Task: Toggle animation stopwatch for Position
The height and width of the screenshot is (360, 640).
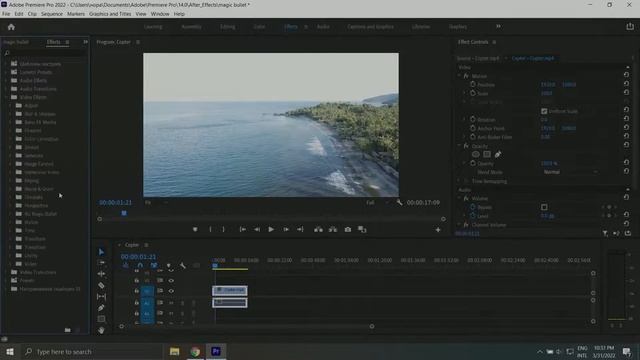Action: click(x=473, y=84)
